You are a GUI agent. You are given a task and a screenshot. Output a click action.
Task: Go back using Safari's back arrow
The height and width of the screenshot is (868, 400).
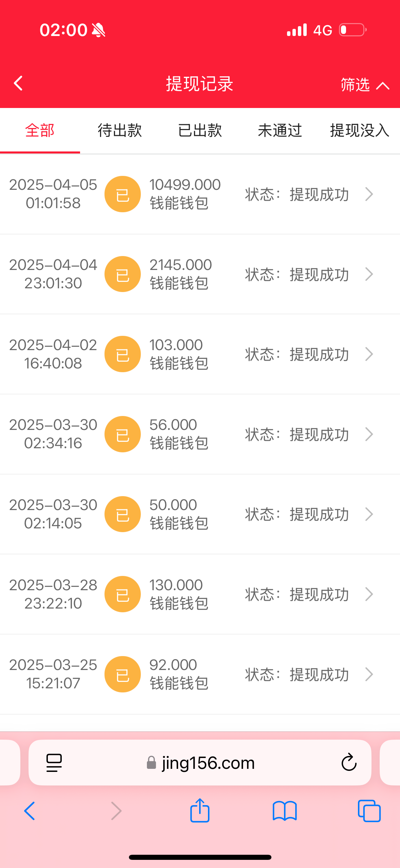coord(30,811)
